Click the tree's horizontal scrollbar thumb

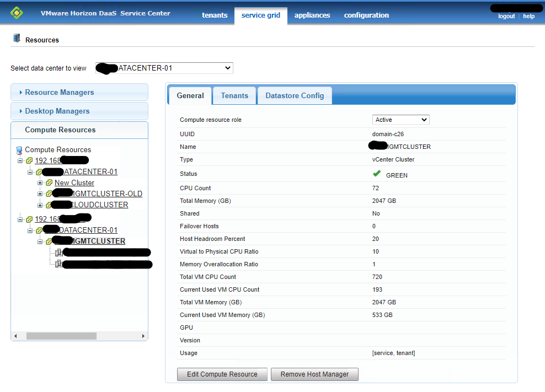(x=62, y=336)
